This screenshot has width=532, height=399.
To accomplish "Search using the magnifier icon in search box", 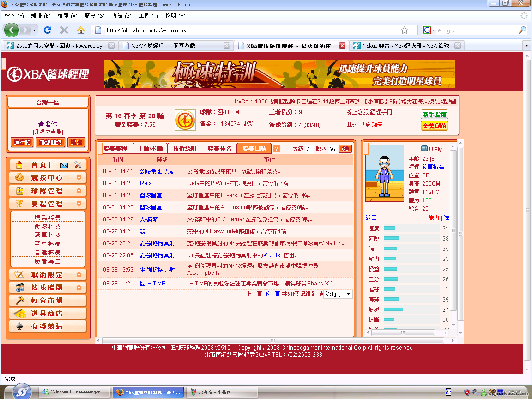I will [x=522, y=30].
